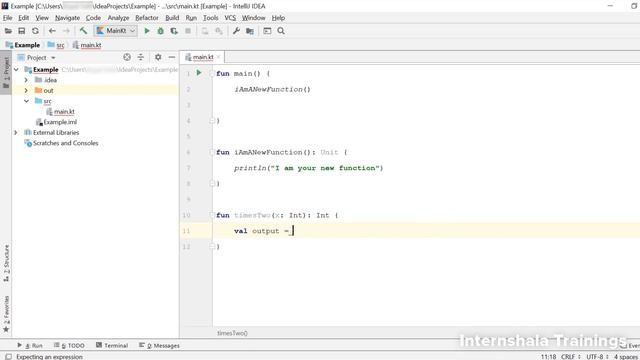
Task: Click the Search Everywhere magnifier icon
Action: click(x=281, y=31)
